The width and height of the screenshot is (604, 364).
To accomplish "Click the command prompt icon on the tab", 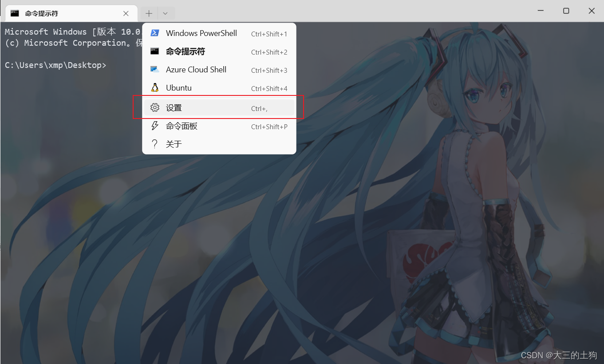I will point(15,13).
